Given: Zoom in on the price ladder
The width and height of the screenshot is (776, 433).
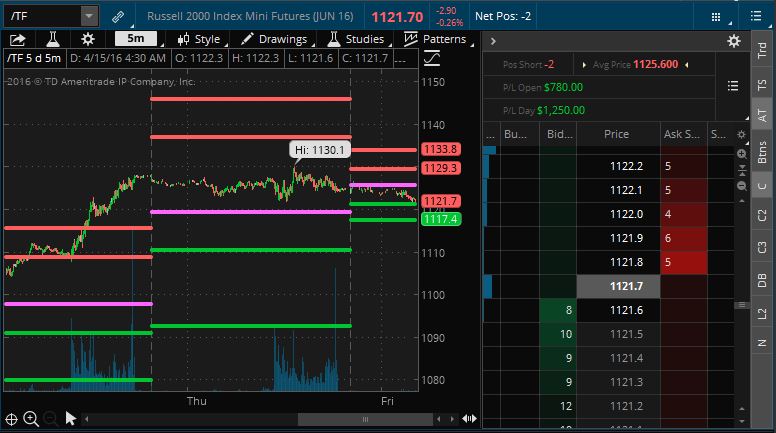Looking at the screenshot, I should coord(741,154).
